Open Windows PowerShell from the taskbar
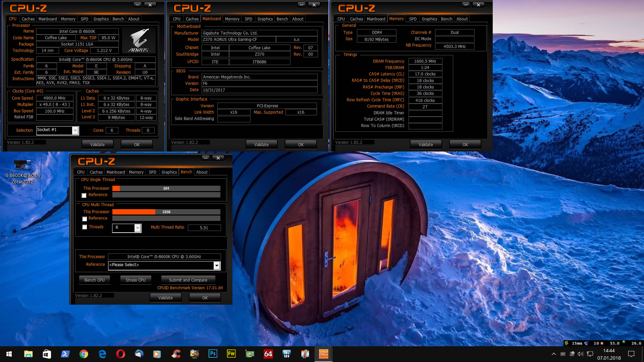 [x=65, y=354]
